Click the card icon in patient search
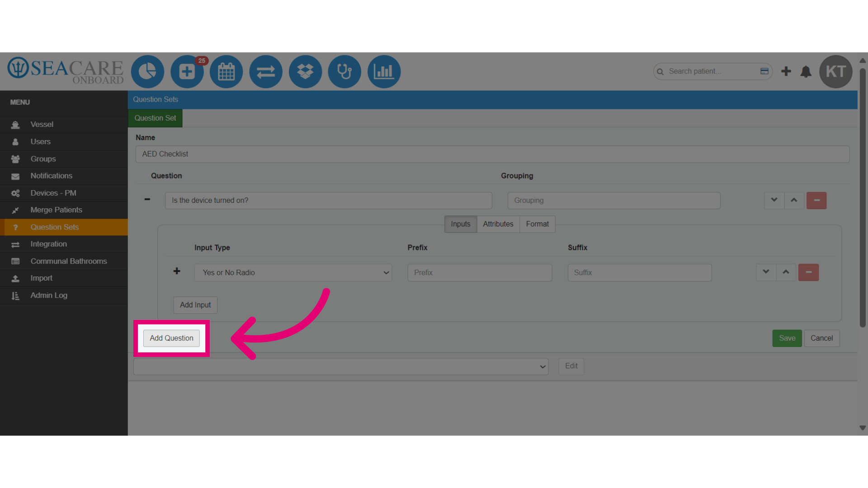This screenshot has width=868, height=488. (764, 71)
